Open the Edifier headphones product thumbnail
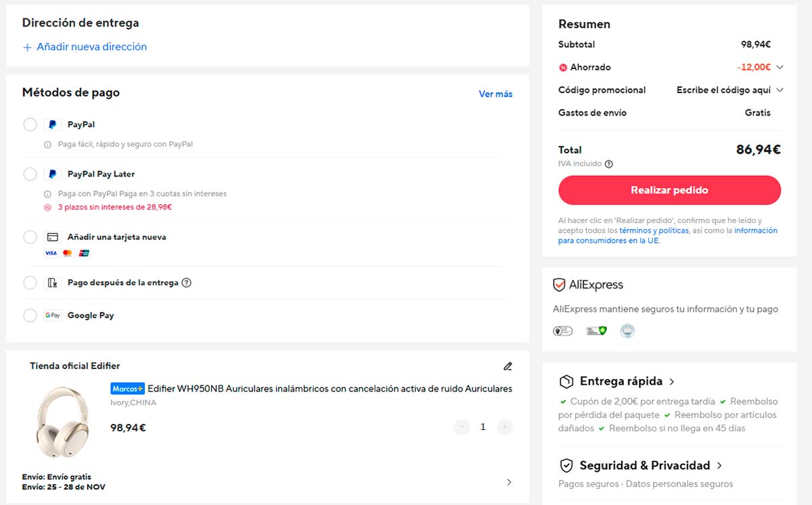This screenshot has height=505, width=812. click(62, 423)
